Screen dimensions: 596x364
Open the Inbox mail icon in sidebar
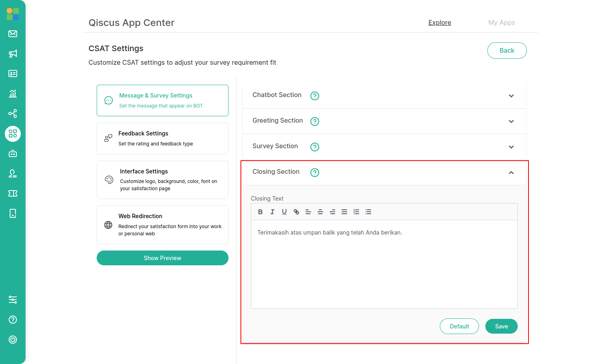point(13,34)
